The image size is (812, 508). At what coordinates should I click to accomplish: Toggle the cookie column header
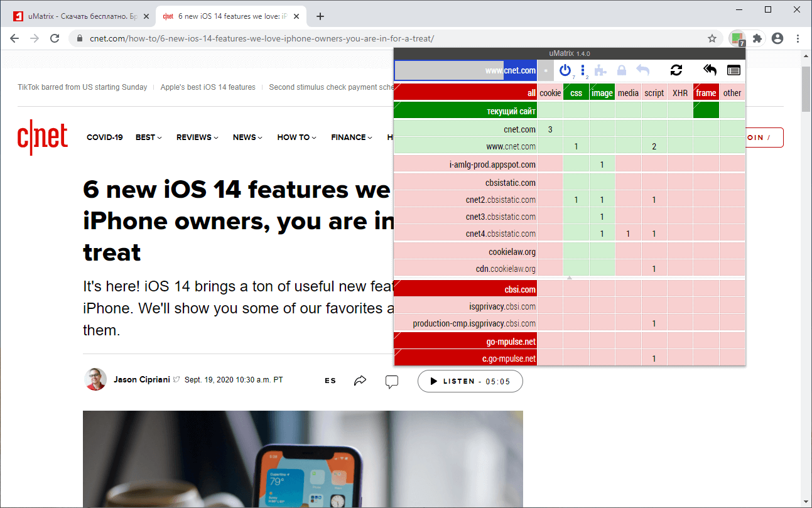(x=550, y=92)
